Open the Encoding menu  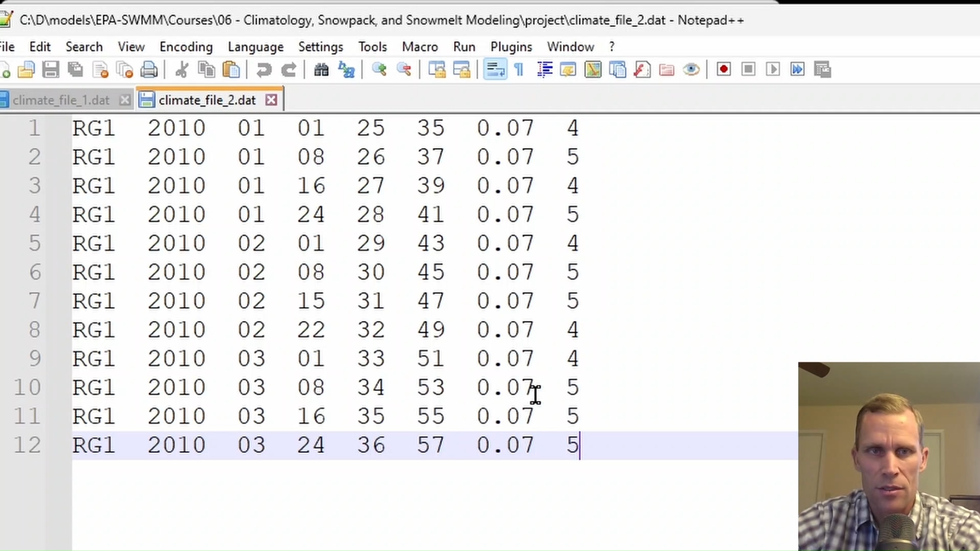point(186,47)
